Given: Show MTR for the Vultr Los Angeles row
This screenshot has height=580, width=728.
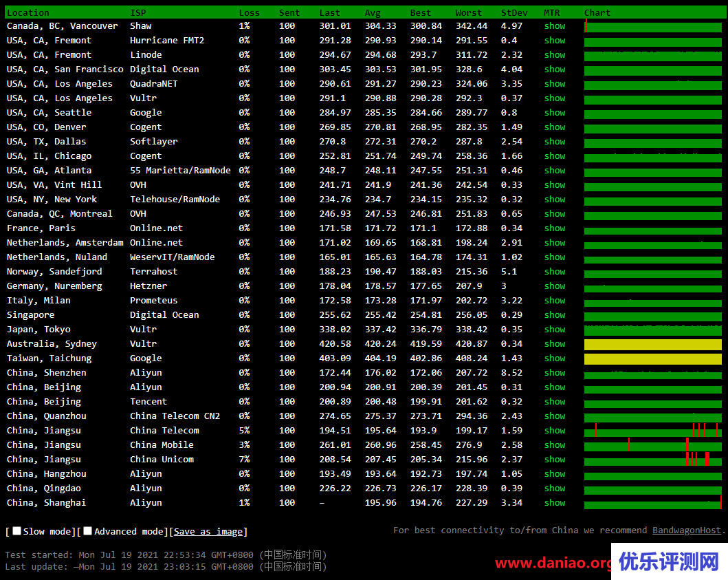Looking at the screenshot, I should coord(555,98).
